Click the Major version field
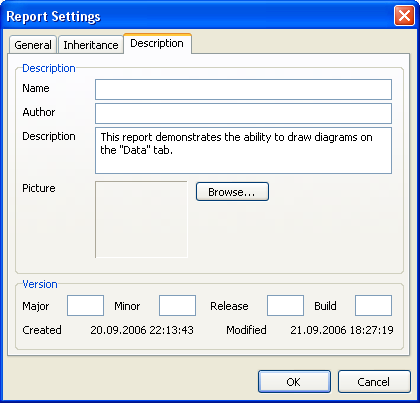Image resolution: width=420 pixels, height=403 pixels. click(x=85, y=305)
